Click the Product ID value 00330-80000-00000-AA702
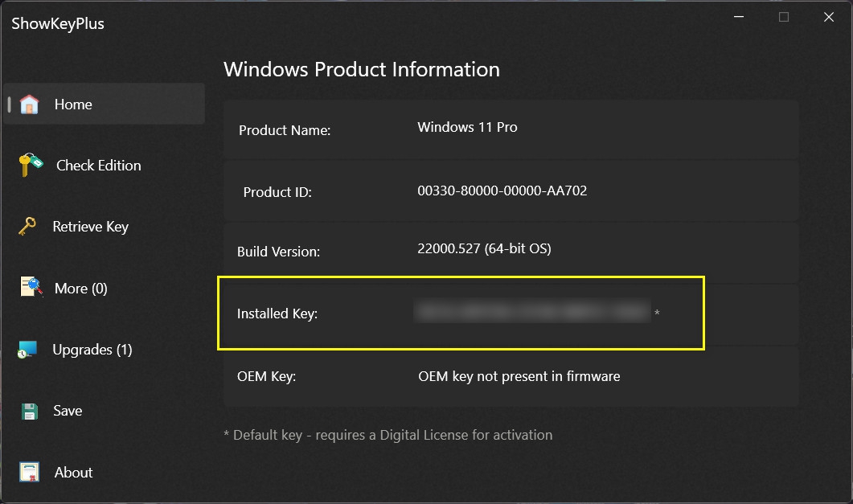The height and width of the screenshot is (504, 853). [502, 191]
